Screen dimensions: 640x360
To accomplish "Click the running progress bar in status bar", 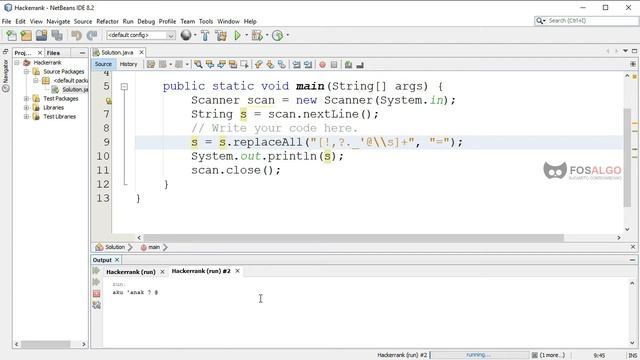I will click(479, 355).
